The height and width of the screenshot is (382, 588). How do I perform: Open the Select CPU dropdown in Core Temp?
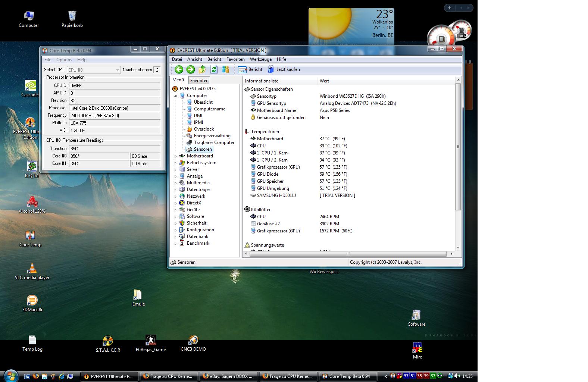94,70
